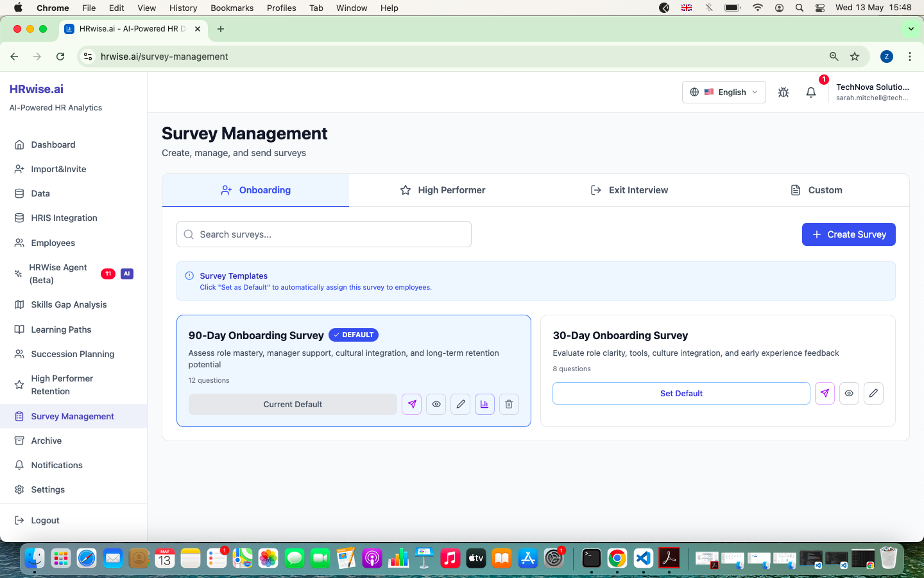This screenshot has height=578, width=924.
Task: Click the site info icon in address bar
Action: tap(88, 57)
